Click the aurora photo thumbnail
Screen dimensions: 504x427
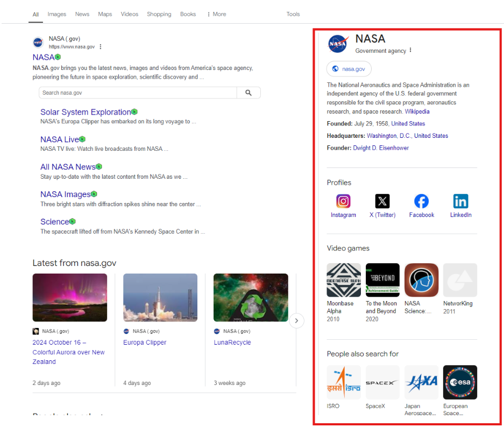70,297
